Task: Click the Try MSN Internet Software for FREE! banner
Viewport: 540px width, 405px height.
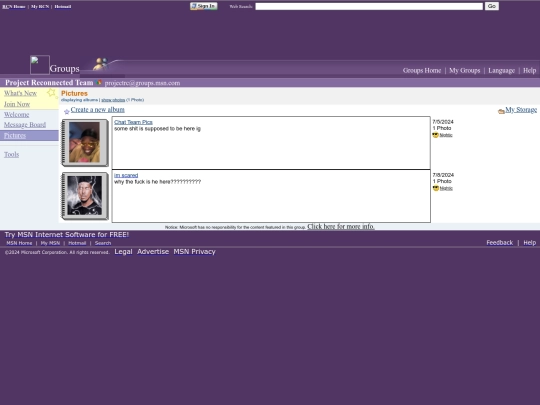Action: click(x=67, y=235)
